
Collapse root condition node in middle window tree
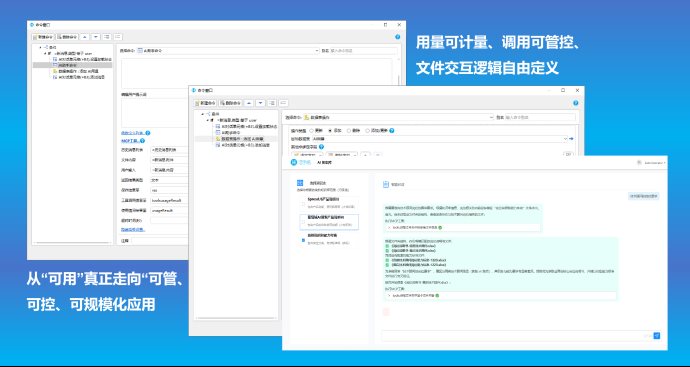(203, 114)
